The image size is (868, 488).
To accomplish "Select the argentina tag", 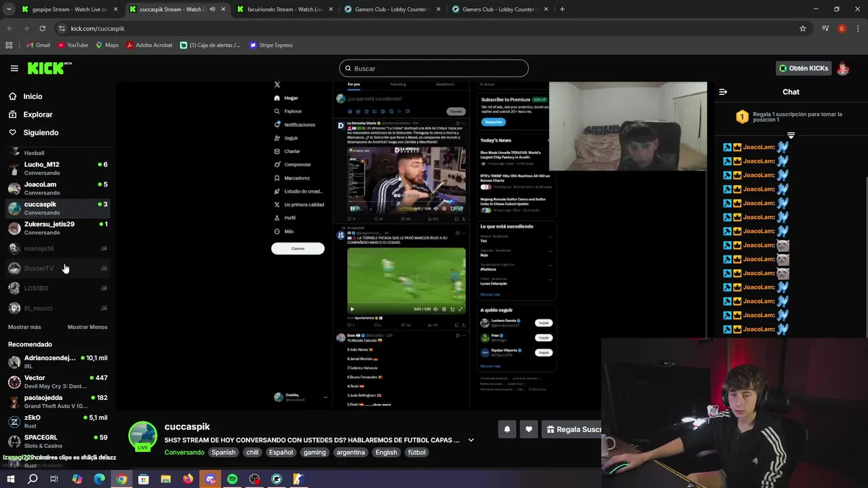I will [x=351, y=452].
